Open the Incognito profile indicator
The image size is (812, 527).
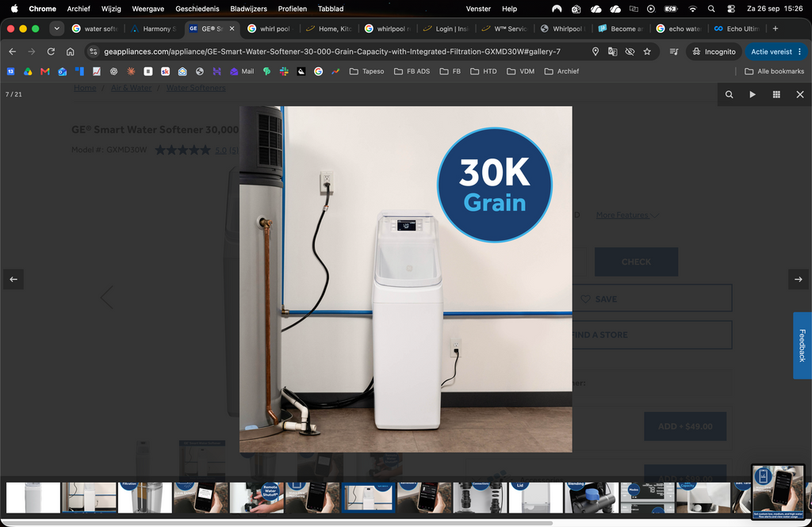pyautogui.click(x=714, y=52)
